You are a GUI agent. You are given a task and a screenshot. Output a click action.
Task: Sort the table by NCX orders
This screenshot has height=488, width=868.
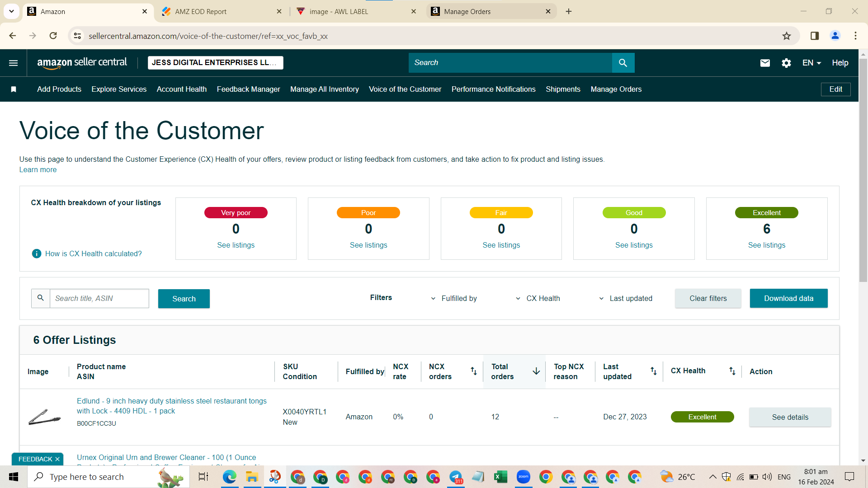click(x=473, y=371)
